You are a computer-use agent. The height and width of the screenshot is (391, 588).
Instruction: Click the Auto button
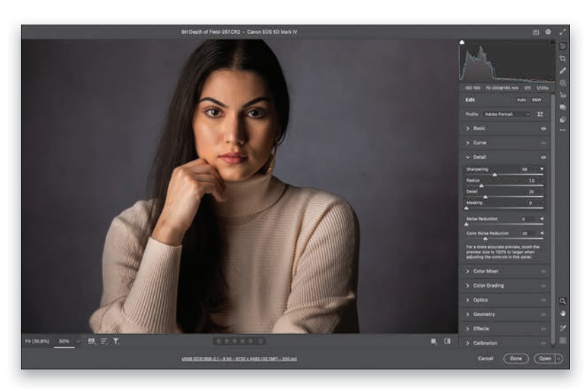tap(521, 100)
